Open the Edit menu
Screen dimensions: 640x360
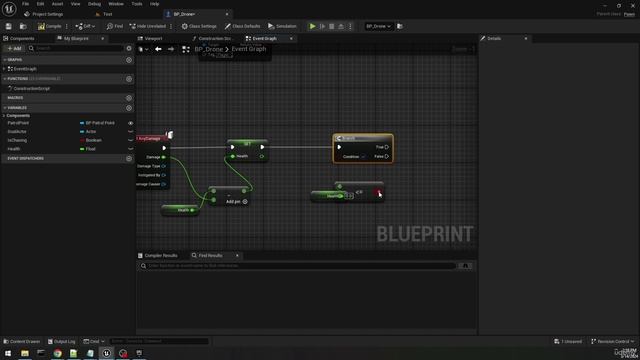click(x=40, y=4)
